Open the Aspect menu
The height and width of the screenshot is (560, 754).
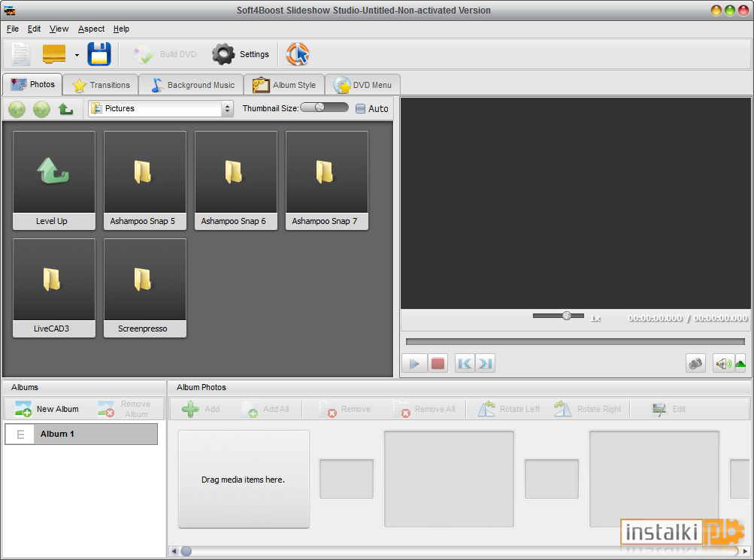91,29
